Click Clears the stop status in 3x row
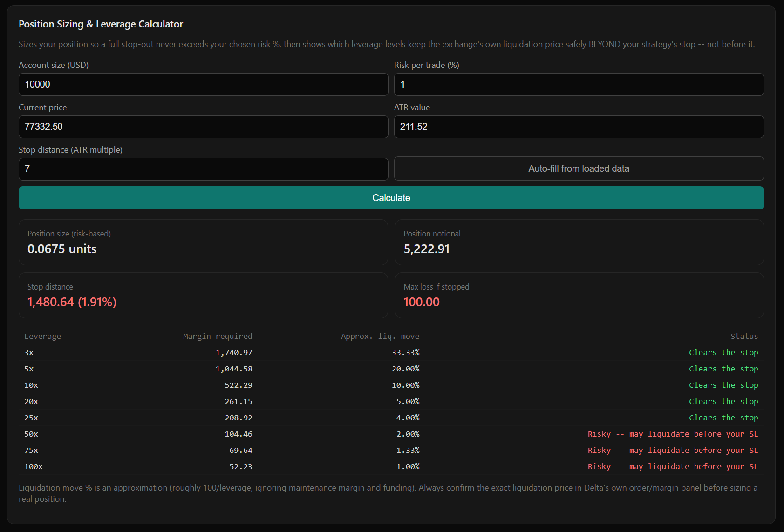Viewport: 784px width, 532px height. tap(723, 352)
